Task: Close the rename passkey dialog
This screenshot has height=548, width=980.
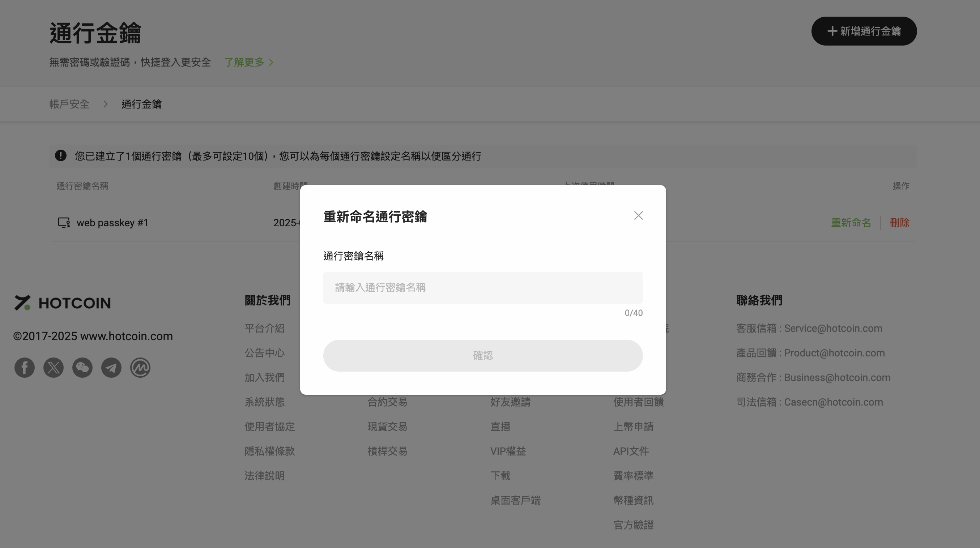Action: 638,216
